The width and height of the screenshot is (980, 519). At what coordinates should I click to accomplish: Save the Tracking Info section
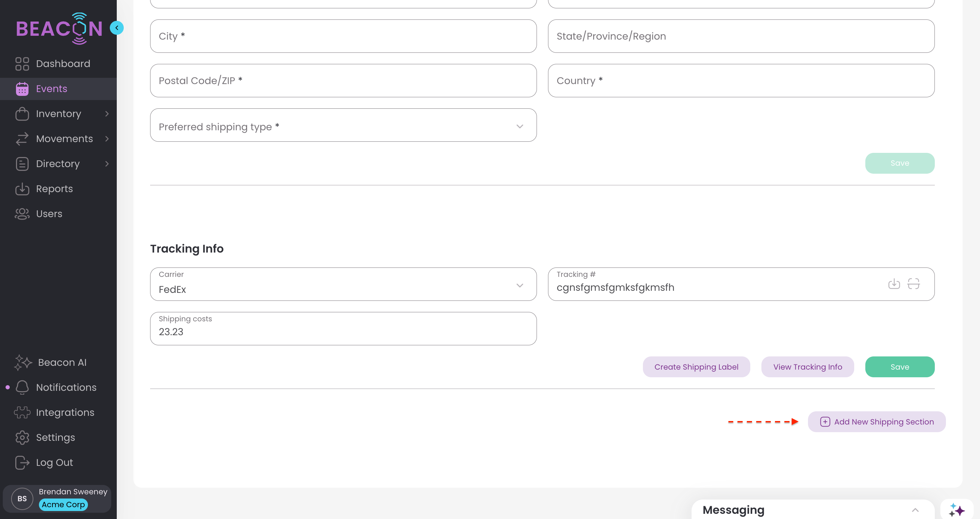coord(900,367)
